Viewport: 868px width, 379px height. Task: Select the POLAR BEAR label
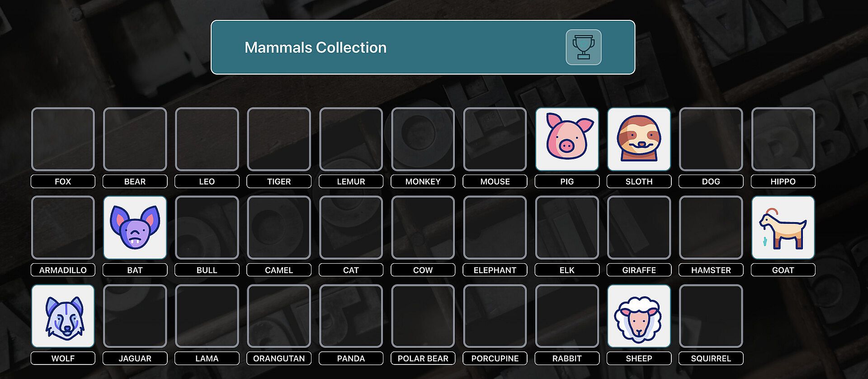tap(423, 358)
